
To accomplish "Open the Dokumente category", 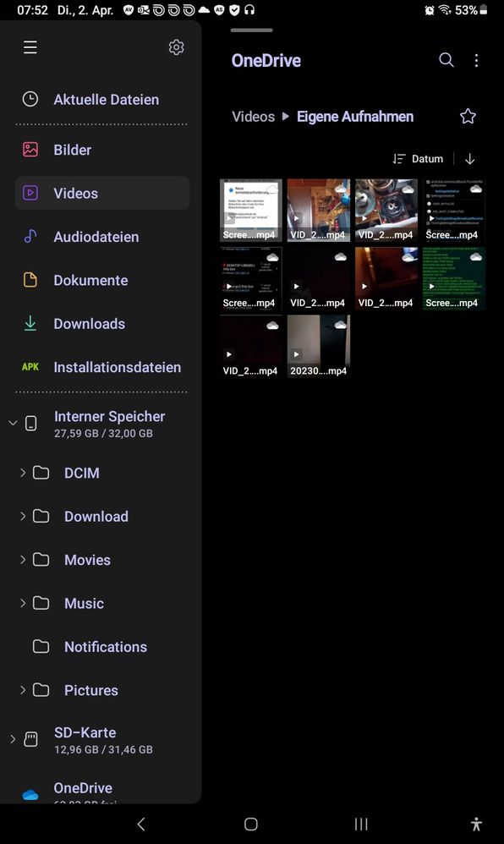I will [102, 281].
